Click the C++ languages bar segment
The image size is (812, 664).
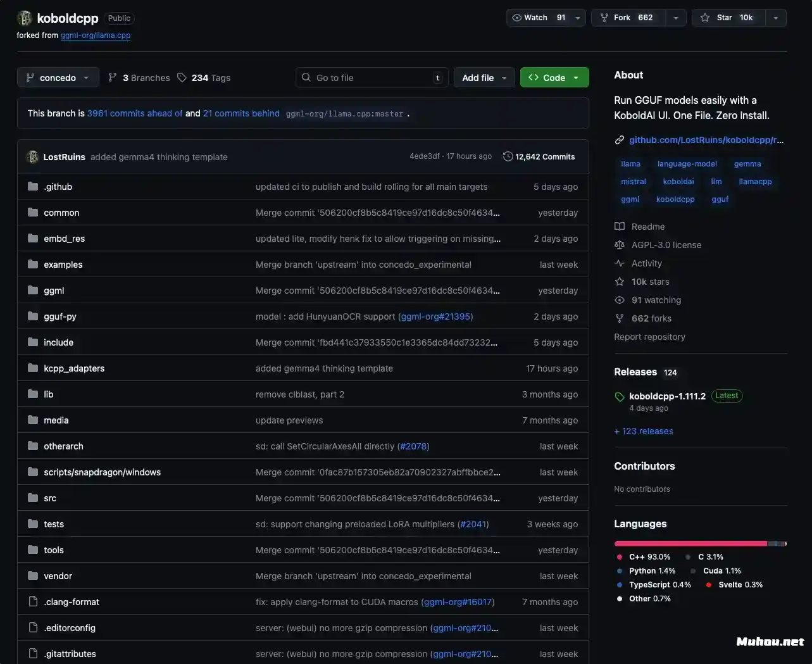tap(690, 544)
